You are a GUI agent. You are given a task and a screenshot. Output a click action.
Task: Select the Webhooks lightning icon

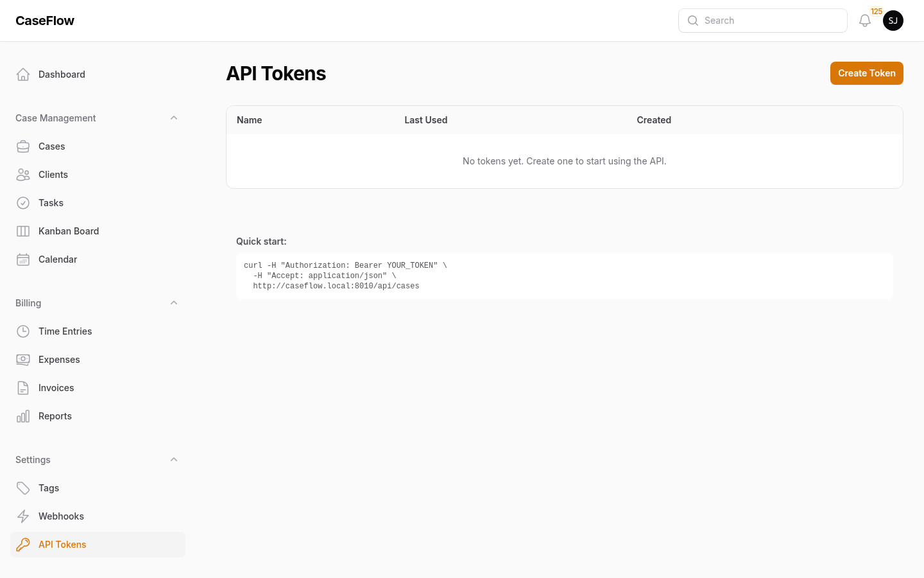coord(23,516)
